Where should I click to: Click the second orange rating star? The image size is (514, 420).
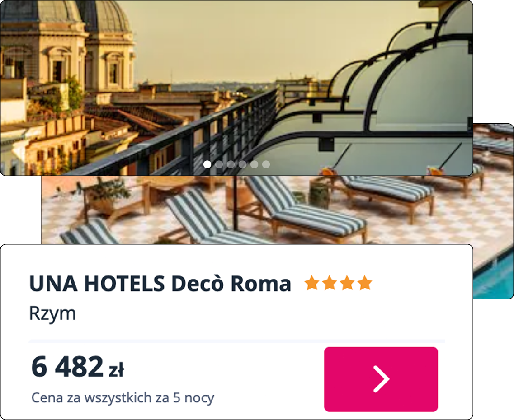(x=330, y=283)
